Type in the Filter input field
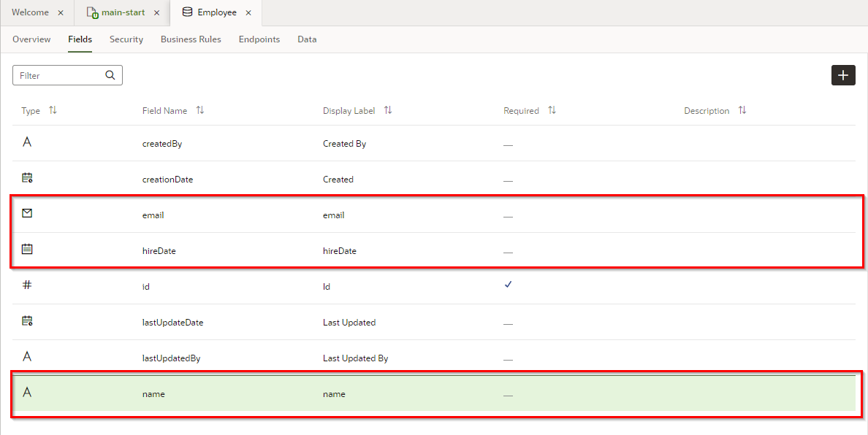Screen dimensions: 868x435 point(60,75)
